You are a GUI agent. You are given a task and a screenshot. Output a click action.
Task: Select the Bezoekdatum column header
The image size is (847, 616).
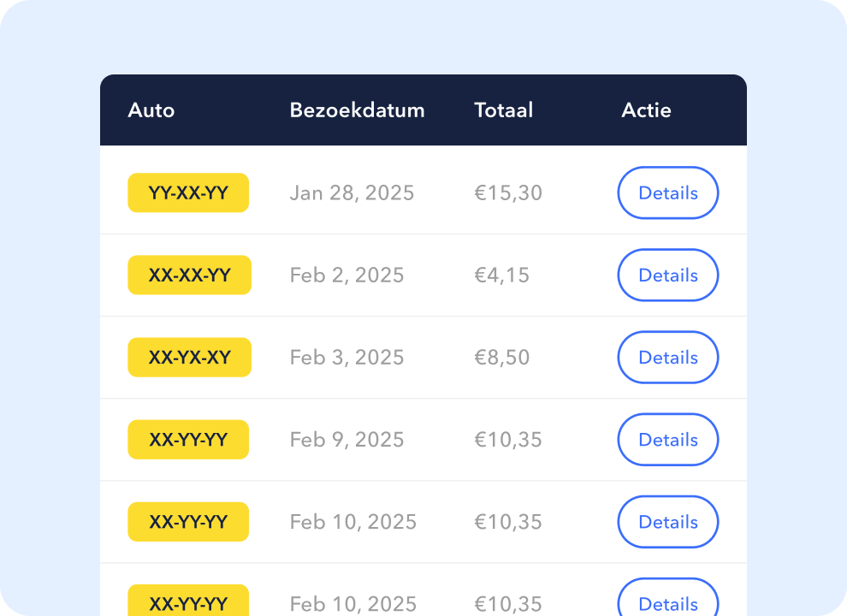pyautogui.click(x=357, y=110)
